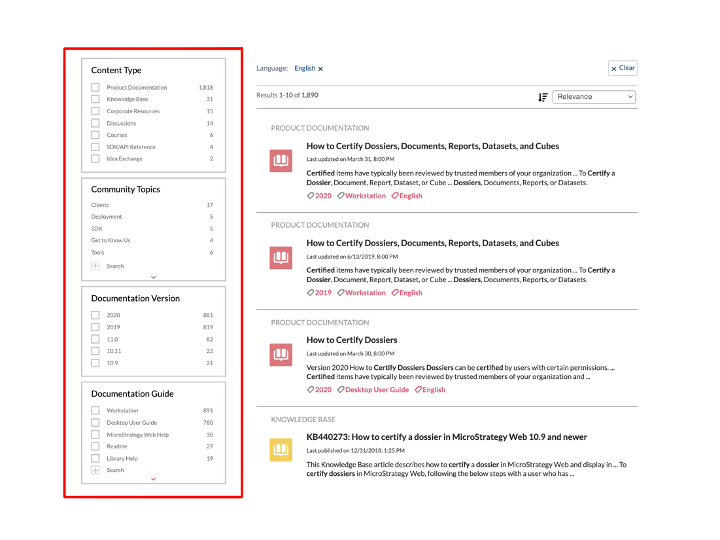Toggle the sort direction icon beside Relevance
Viewport: 720px width, 540px height.
pyautogui.click(x=543, y=97)
